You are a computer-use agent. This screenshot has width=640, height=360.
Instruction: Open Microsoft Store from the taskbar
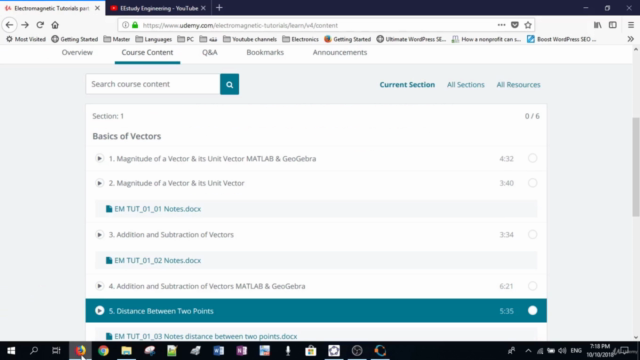tap(311, 351)
